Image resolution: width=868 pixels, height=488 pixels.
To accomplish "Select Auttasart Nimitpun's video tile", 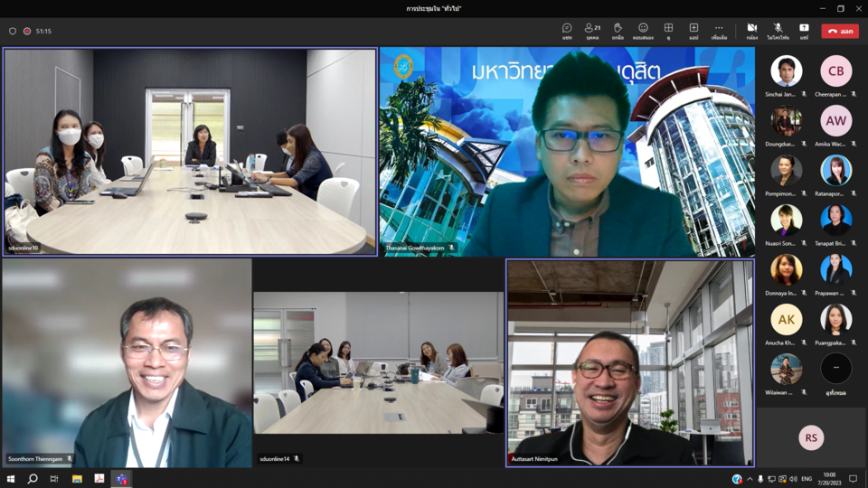I will (x=629, y=362).
